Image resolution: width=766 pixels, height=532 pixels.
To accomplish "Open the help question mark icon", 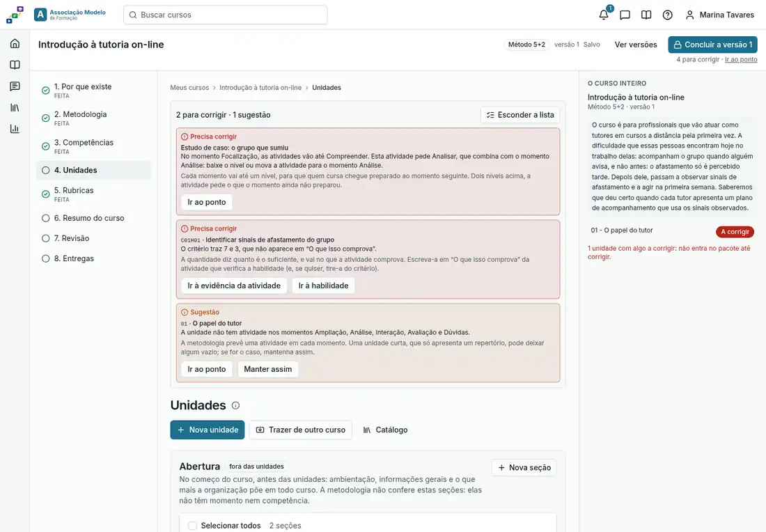I will (667, 15).
